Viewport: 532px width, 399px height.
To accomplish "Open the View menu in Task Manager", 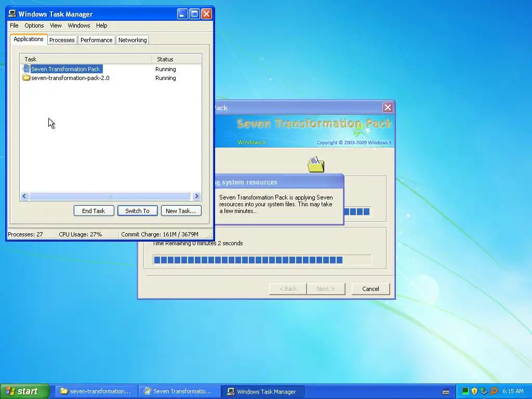I will [x=56, y=25].
